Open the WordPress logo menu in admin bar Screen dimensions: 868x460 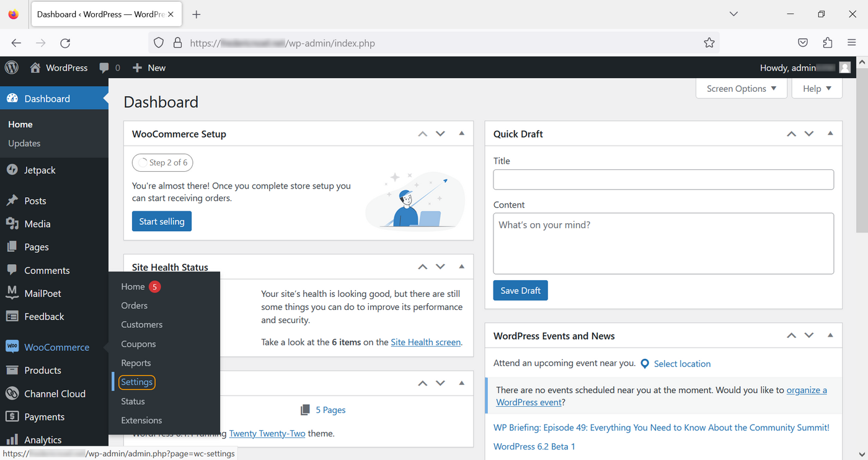11,68
